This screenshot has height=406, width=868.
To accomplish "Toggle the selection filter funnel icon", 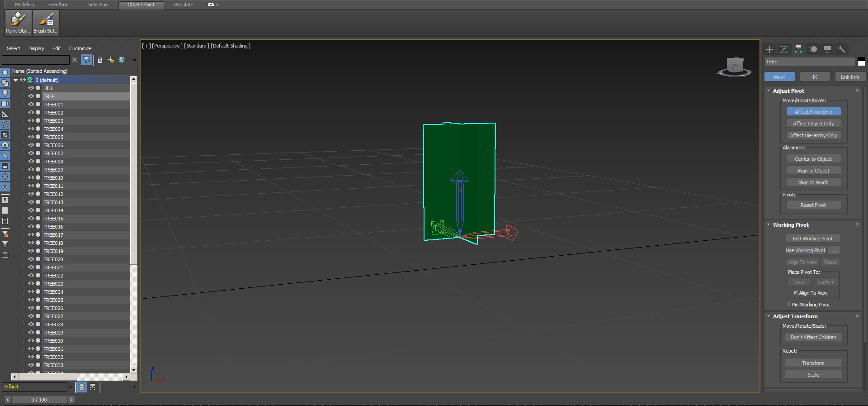I will click(86, 60).
